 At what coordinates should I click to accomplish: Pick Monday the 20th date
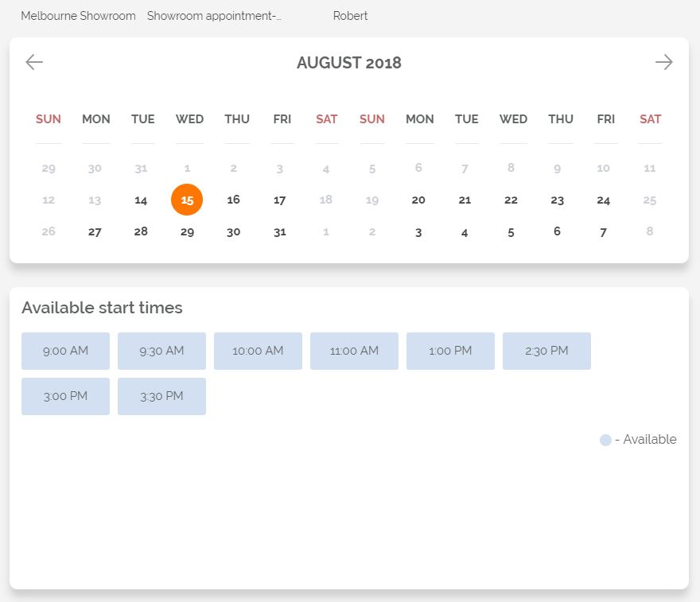tap(418, 200)
